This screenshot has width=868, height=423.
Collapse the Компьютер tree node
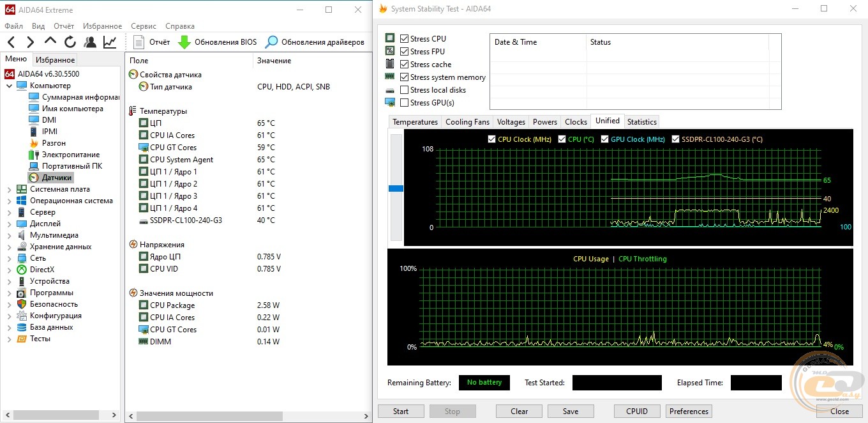coord(10,86)
